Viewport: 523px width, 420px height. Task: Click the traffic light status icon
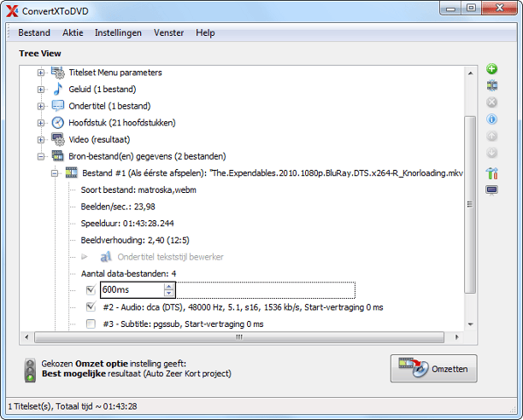pos(30,370)
